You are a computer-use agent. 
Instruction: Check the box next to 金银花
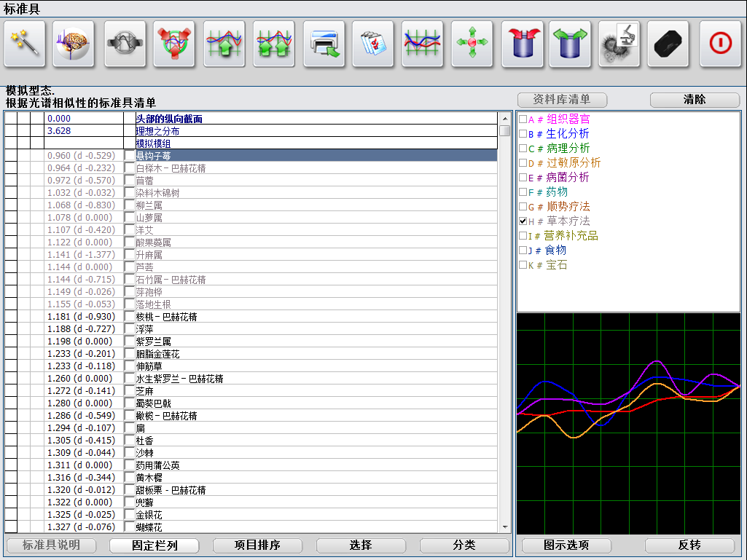click(x=129, y=515)
